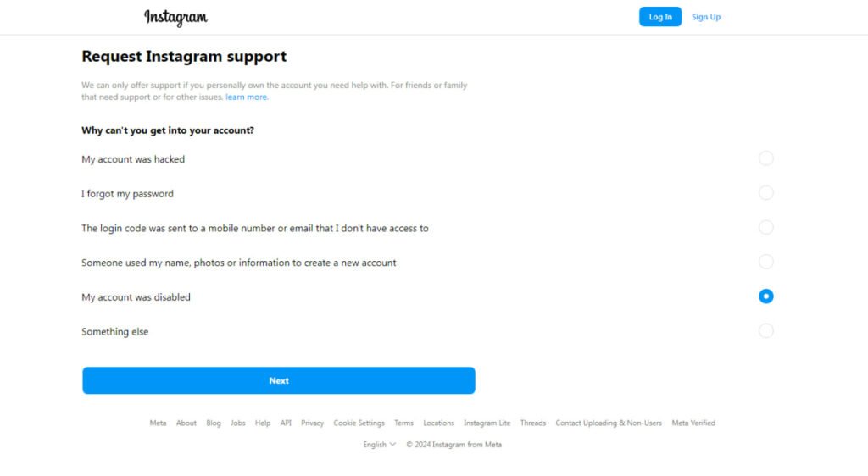Open the English language dropdown
Screen dimensions: 868x476
click(x=379, y=445)
